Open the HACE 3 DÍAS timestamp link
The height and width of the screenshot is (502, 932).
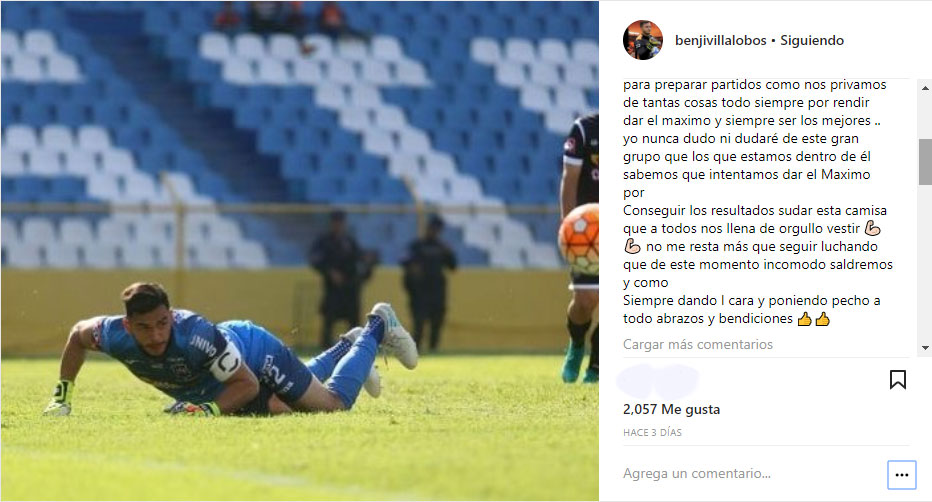click(x=652, y=432)
